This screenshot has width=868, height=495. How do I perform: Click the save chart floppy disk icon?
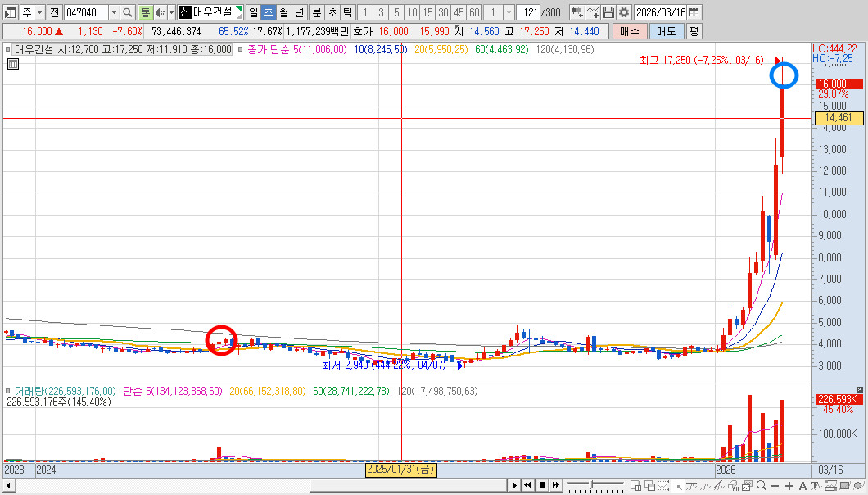point(608,12)
